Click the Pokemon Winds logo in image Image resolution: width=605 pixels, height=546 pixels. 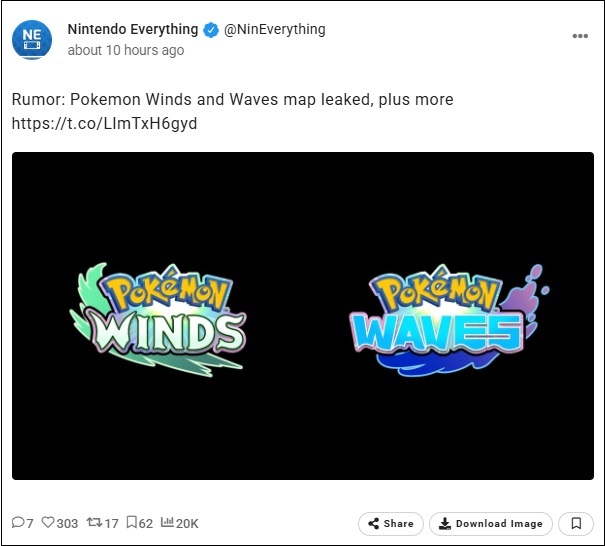tap(158, 320)
